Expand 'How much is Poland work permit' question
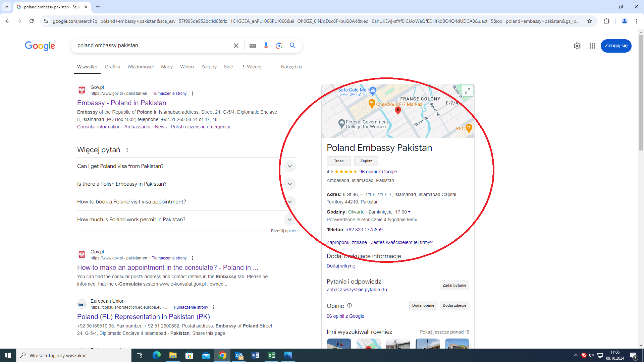Viewport: 644px width, 362px height. point(289,220)
